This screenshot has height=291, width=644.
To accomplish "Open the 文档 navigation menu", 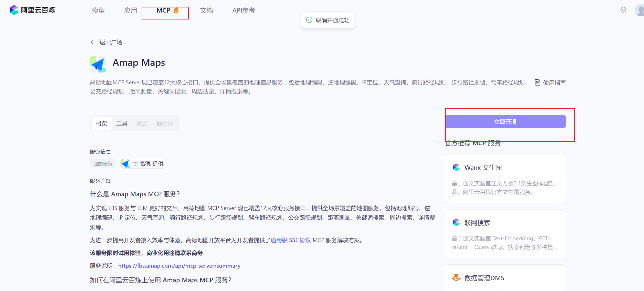I will 206,10.
